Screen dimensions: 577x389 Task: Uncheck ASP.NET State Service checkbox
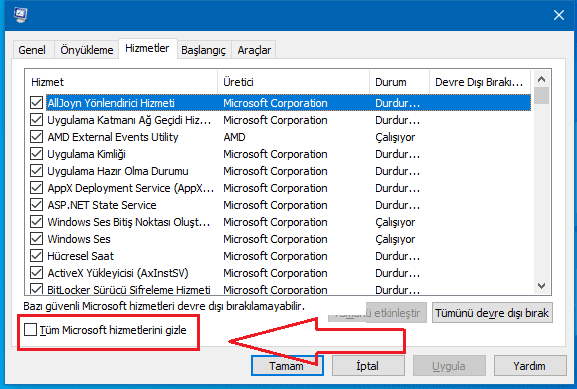click(36, 205)
